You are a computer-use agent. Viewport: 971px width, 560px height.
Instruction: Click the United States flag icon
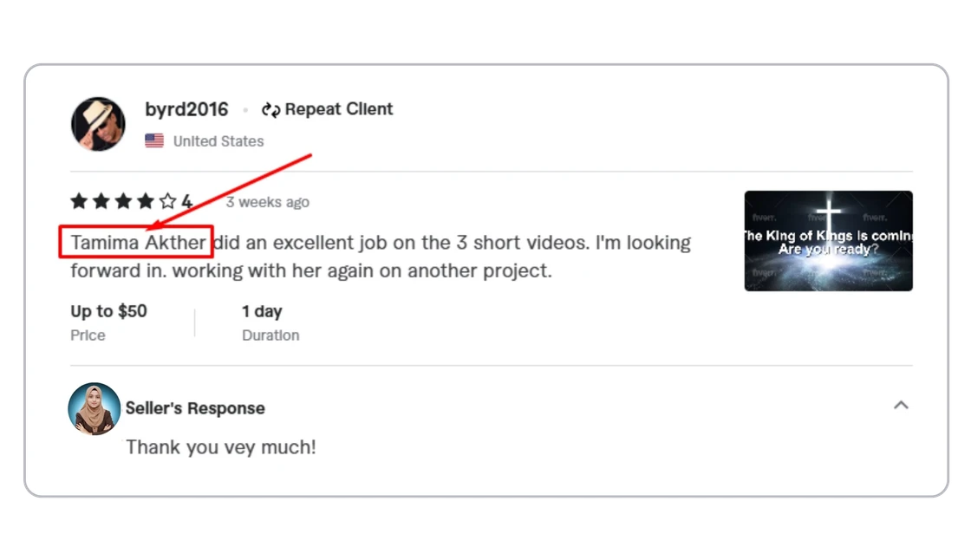(x=154, y=140)
